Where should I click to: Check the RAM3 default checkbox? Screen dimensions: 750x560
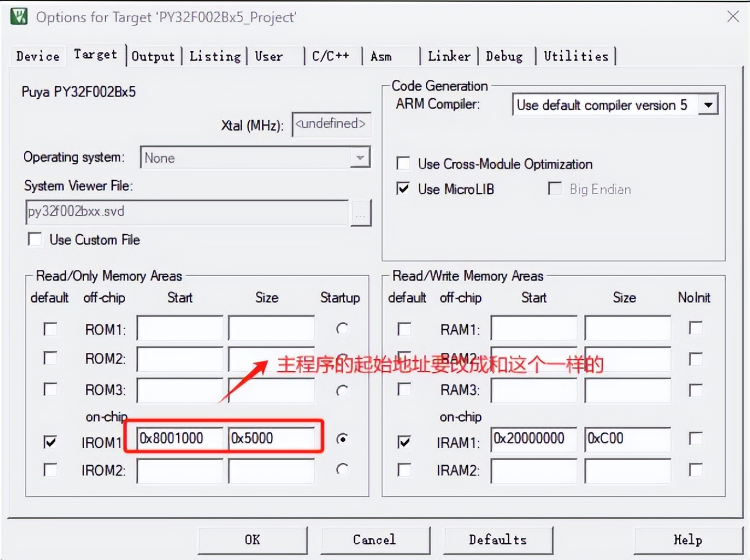404,389
